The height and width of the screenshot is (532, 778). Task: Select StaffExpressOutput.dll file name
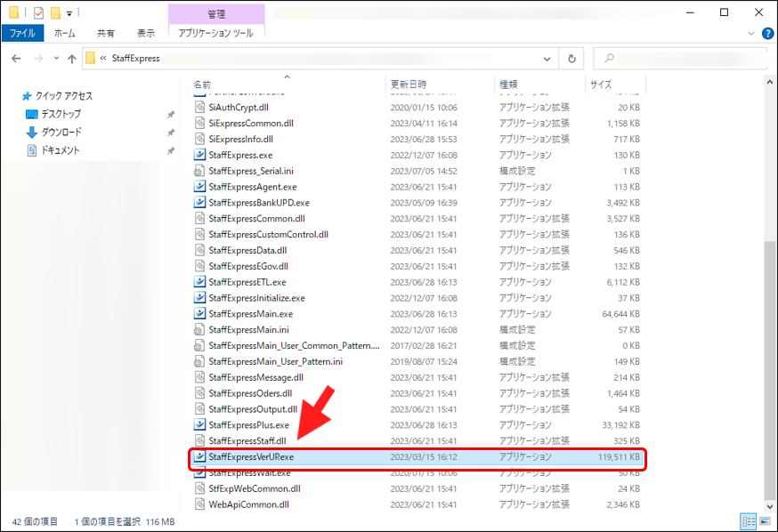pyautogui.click(x=253, y=408)
